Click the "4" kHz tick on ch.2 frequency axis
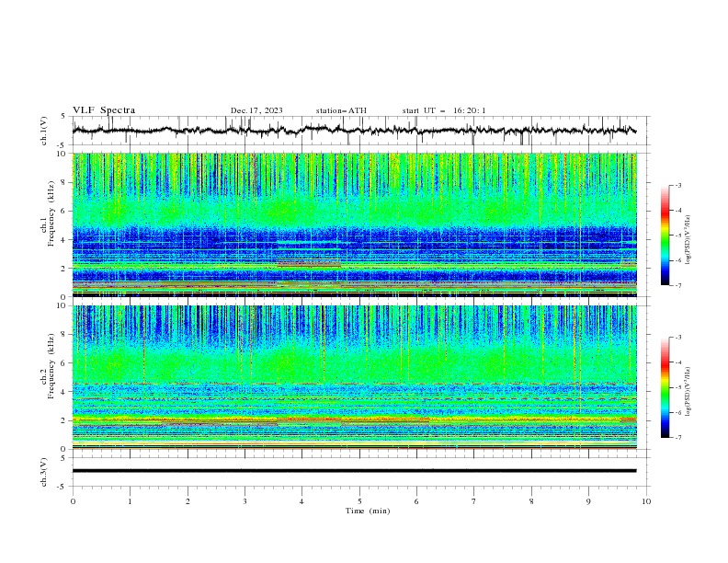The width and height of the screenshot is (728, 563). (x=64, y=392)
